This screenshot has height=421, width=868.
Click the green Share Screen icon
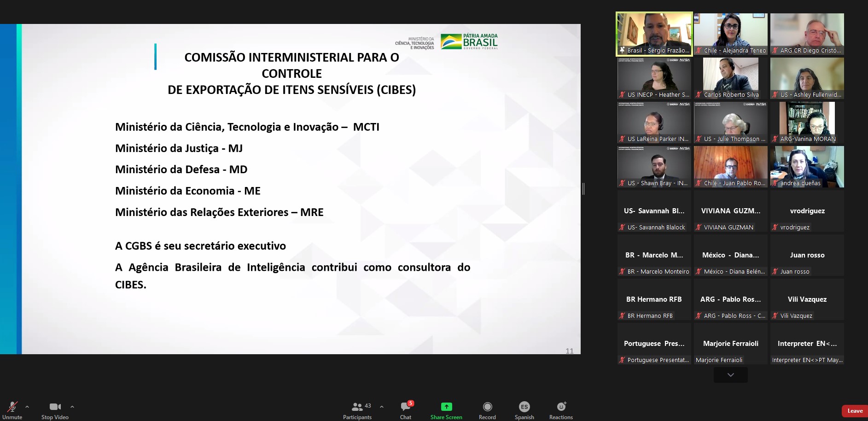tap(446, 407)
